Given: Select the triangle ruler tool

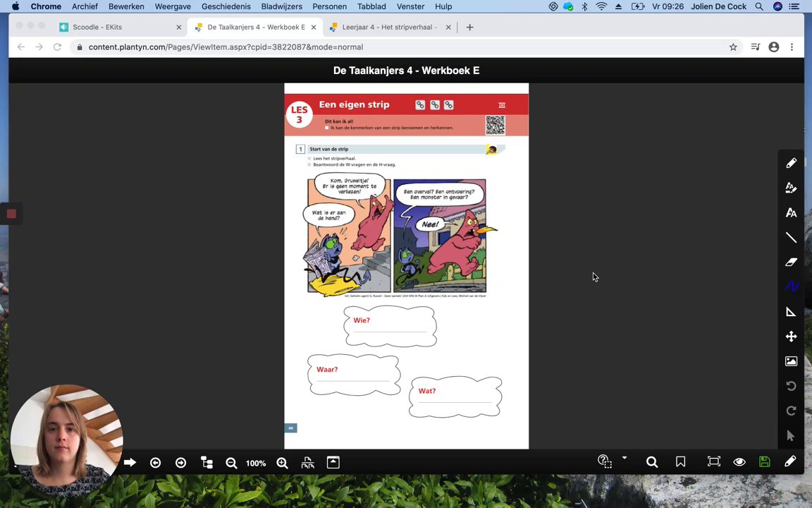Looking at the screenshot, I should pos(791,312).
